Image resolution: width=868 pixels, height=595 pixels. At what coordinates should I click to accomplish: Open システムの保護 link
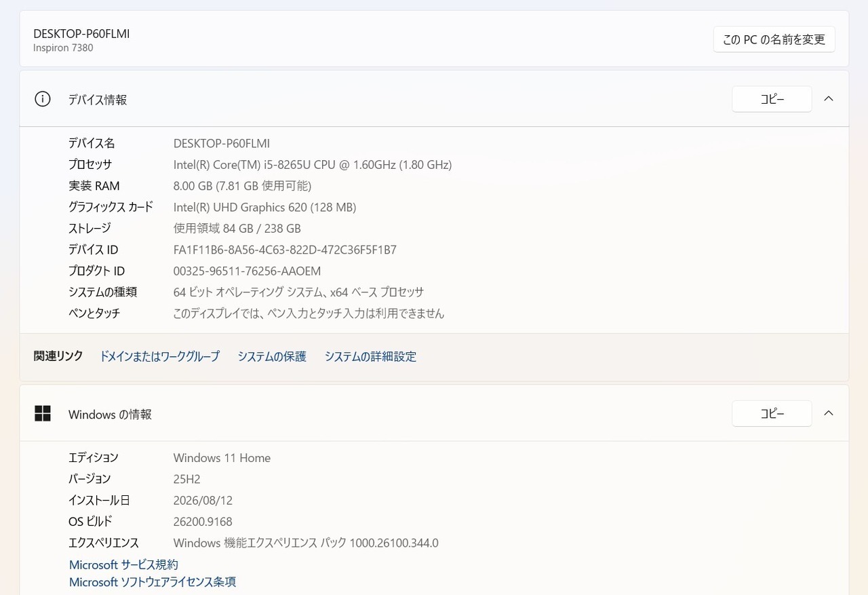coord(272,356)
